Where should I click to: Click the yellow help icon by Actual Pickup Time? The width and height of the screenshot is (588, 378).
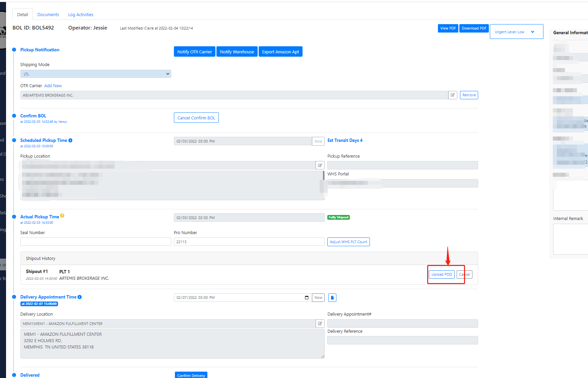(62, 216)
